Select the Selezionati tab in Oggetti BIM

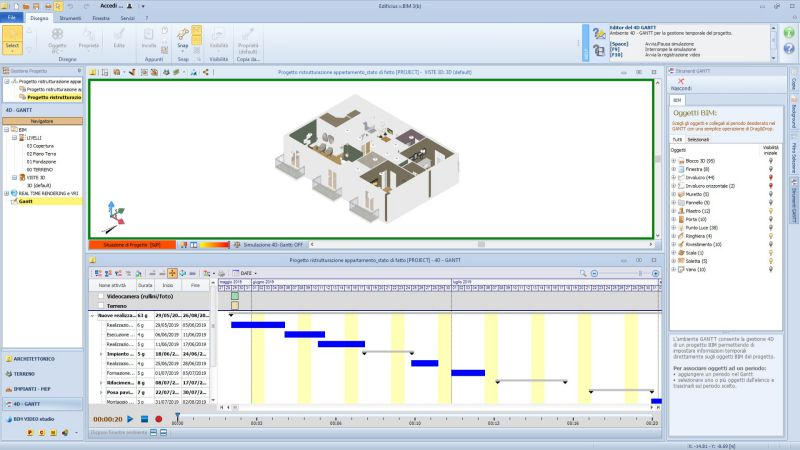698,140
